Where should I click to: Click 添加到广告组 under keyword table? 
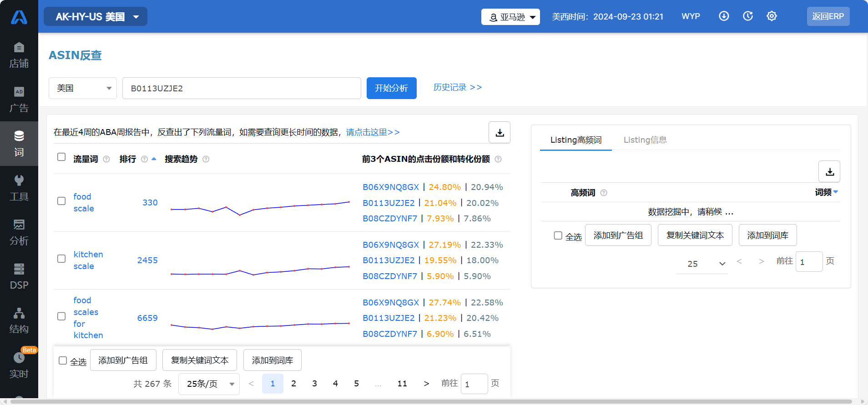coord(123,360)
